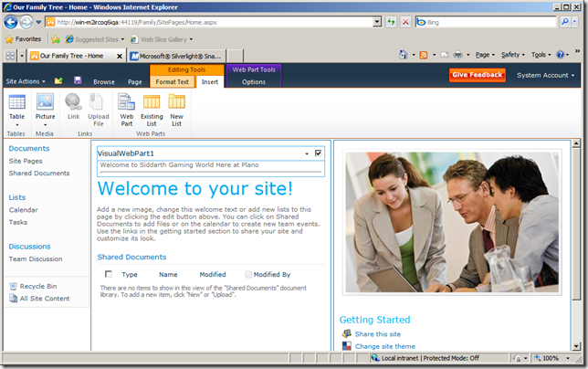Click the Lists navigation heading
Screen dimensions: 588x369
pyautogui.click(x=16, y=197)
